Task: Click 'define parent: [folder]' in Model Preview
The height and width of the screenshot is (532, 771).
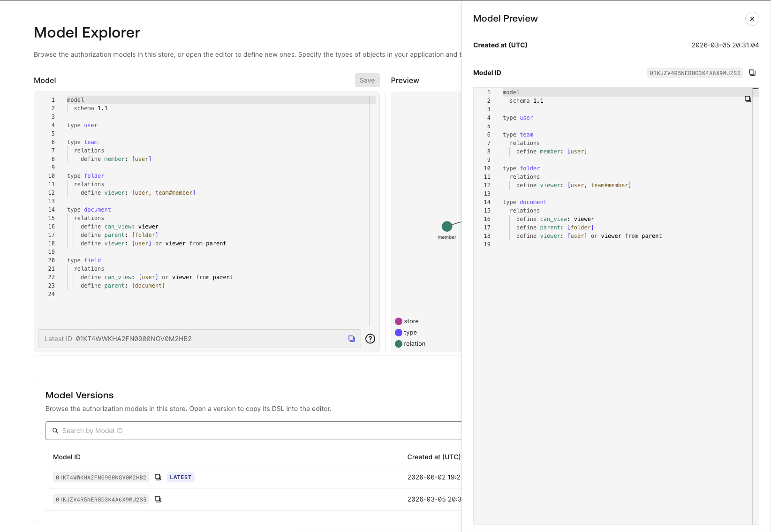Action: 555,228
